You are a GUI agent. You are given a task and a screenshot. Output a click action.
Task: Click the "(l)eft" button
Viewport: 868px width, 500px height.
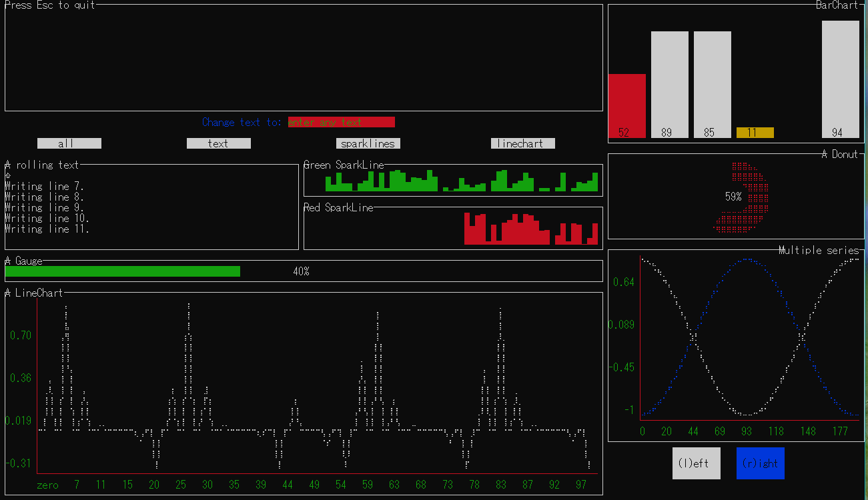pyautogui.click(x=697, y=463)
